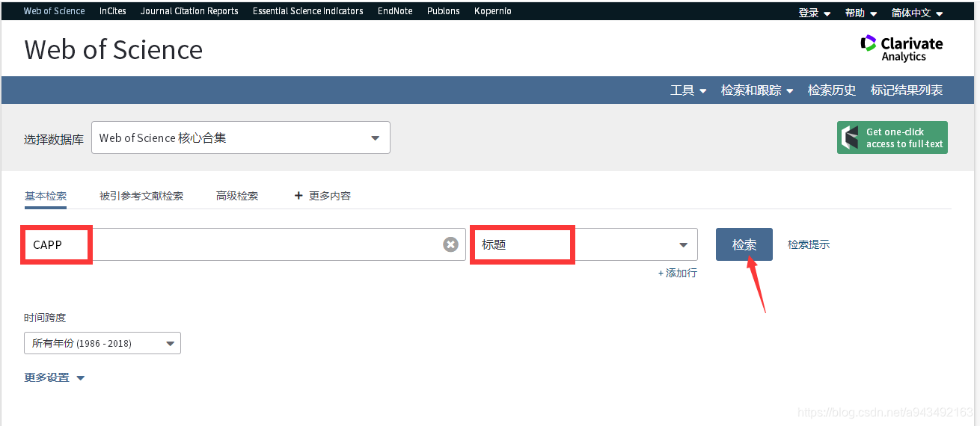This screenshot has height=426, width=980.
Task: Open Essential Science Indicators
Action: pos(308,11)
